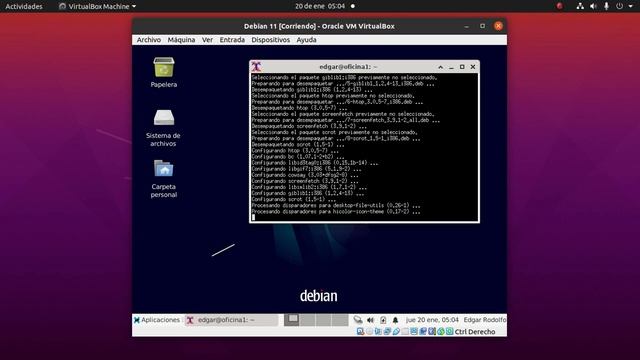Click the red recording indicator in top bar
Viewport: 640px width, 360px height.
tap(560, 6)
